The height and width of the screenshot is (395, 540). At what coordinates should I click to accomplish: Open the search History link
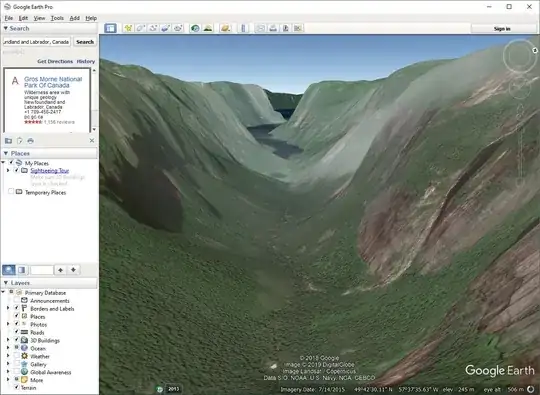pos(86,61)
